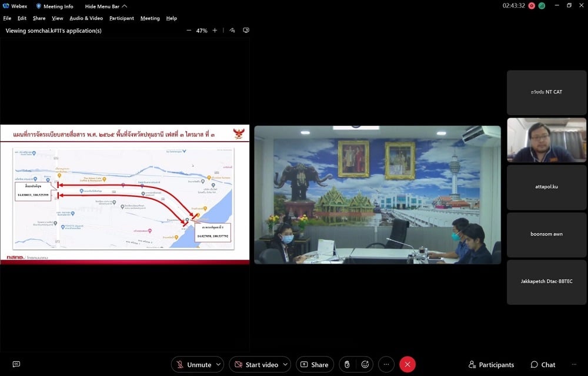The height and width of the screenshot is (376, 588).
Task: Open more options ellipsis in control bar
Action: [386, 364]
